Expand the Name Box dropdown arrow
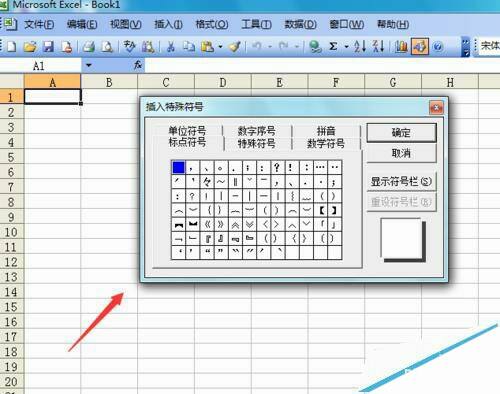This screenshot has height=394, width=500. 89,65
